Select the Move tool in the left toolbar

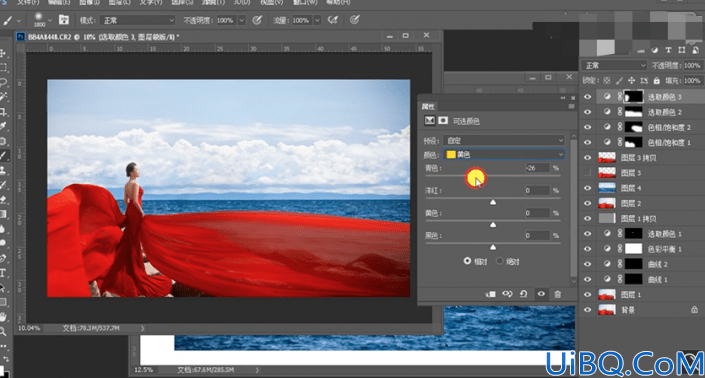(x=3, y=53)
